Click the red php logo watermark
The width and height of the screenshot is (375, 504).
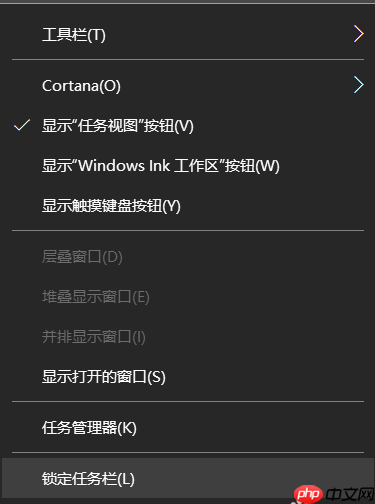[x=308, y=494]
